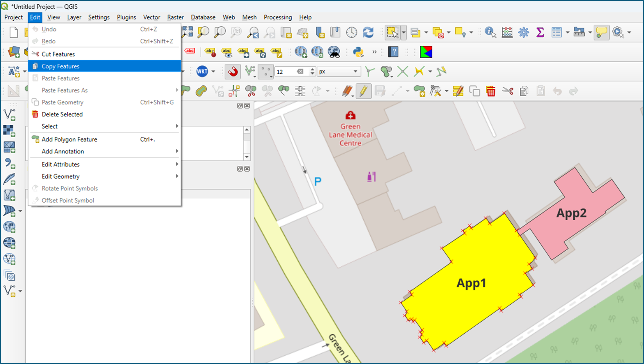Choose Delete Selected from the Edit menu

pyautogui.click(x=105, y=114)
